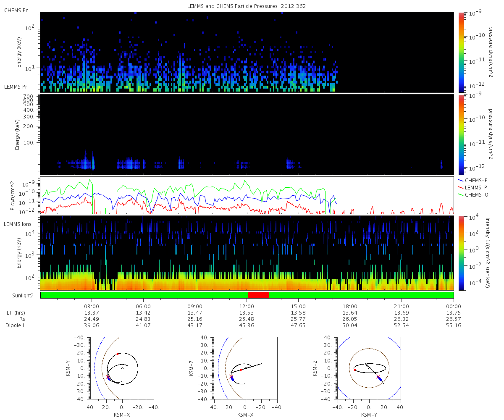
Task: Click the plot title "LEMMS and CHEMS Particle Pressures 2012:362"
Action: coord(247,6)
